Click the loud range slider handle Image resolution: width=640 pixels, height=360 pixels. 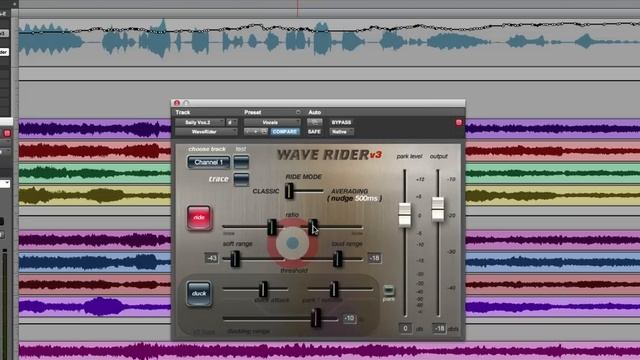click(337, 259)
